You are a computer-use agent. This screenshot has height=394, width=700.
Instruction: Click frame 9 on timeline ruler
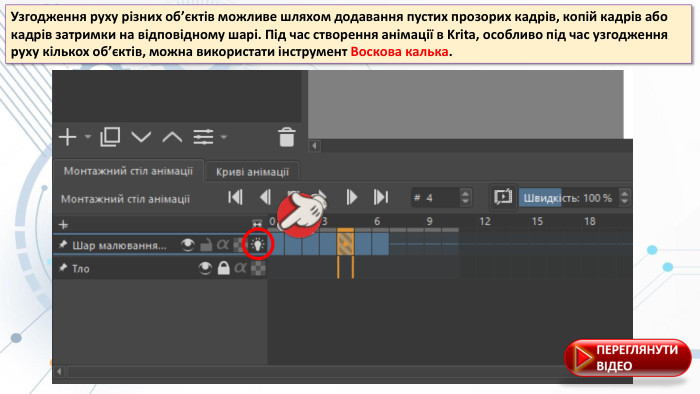tap(429, 221)
